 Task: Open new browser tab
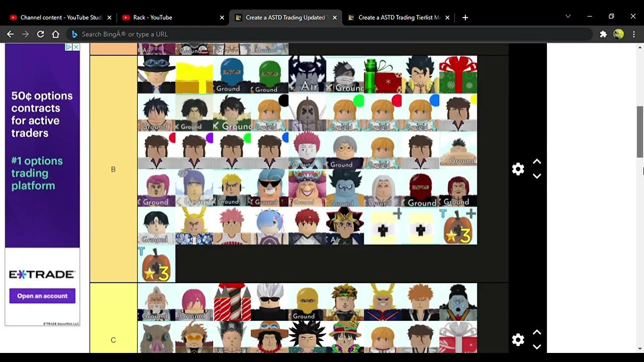click(465, 18)
